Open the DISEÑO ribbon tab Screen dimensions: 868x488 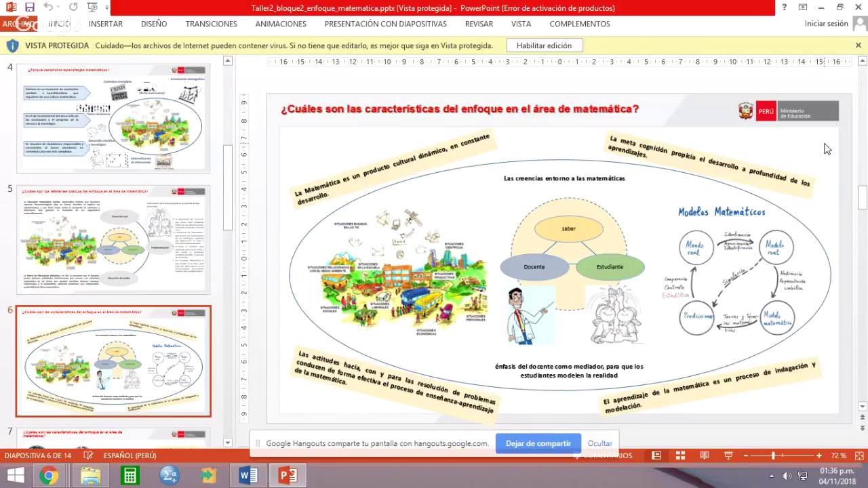coord(154,24)
